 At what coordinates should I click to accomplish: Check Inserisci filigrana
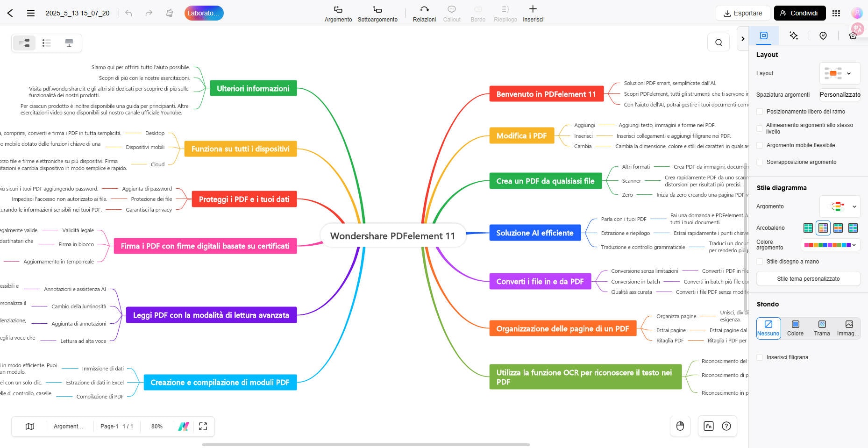tap(760, 357)
